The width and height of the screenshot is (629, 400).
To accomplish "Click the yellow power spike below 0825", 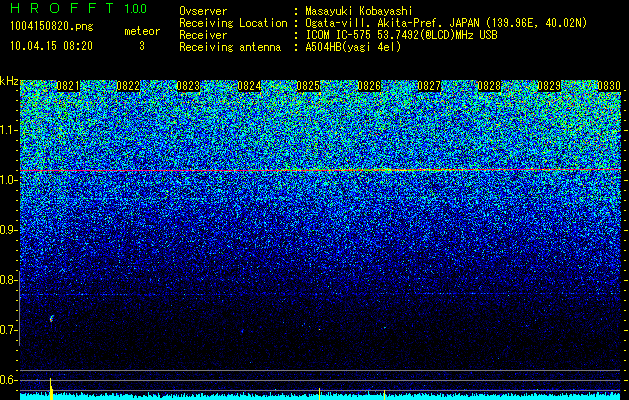I will [x=319, y=394].
